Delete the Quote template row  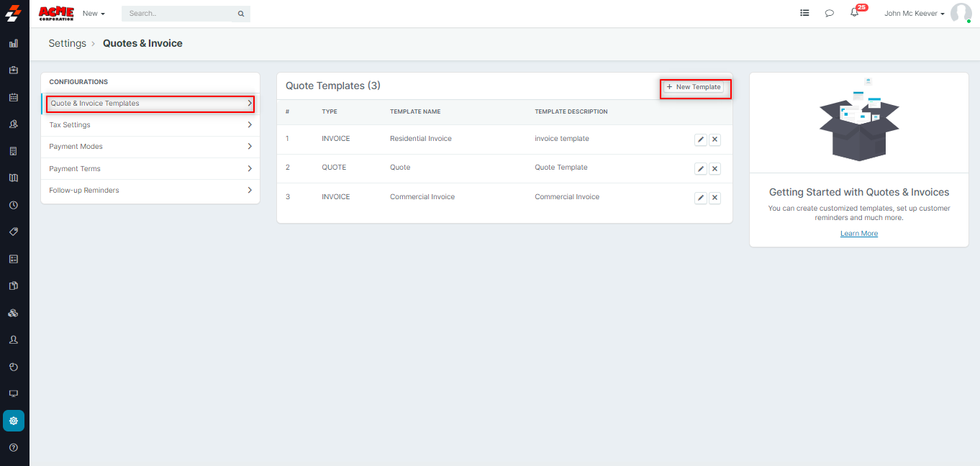coord(714,168)
